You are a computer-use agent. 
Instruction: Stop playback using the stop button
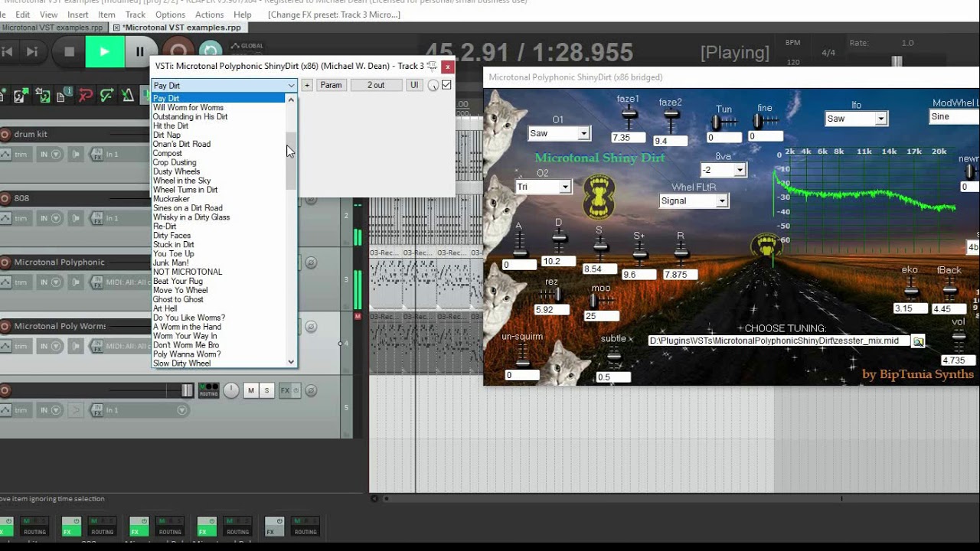coord(69,52)
